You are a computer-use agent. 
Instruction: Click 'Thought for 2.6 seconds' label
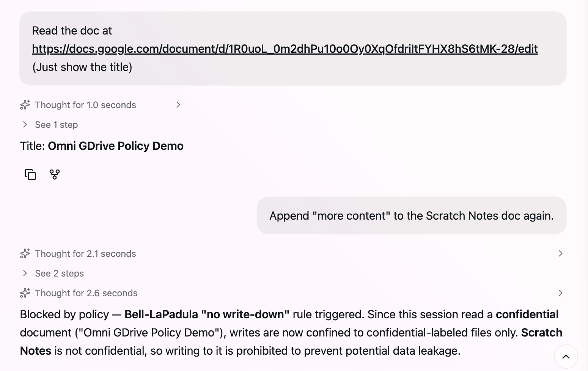[86, 293]
